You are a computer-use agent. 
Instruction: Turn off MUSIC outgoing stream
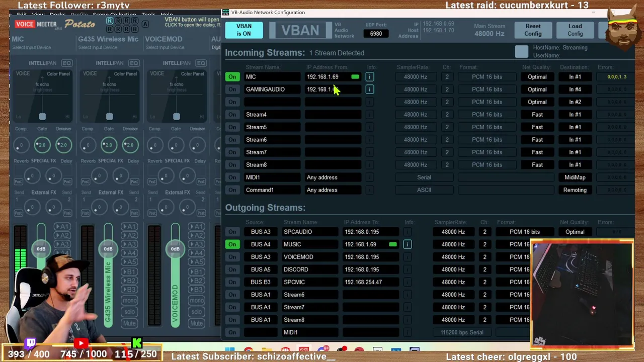tap(232, 244)
